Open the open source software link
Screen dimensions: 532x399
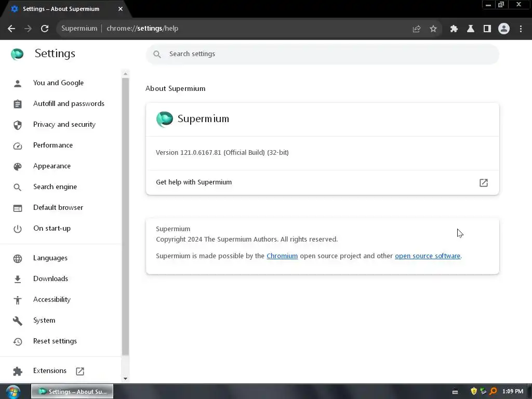(x=428, y=256)
